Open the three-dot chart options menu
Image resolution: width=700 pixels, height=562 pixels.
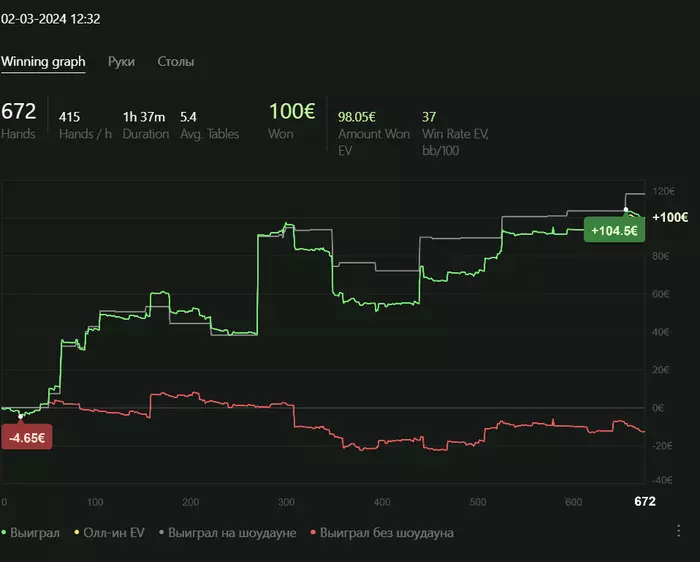[x=679, y=531]
